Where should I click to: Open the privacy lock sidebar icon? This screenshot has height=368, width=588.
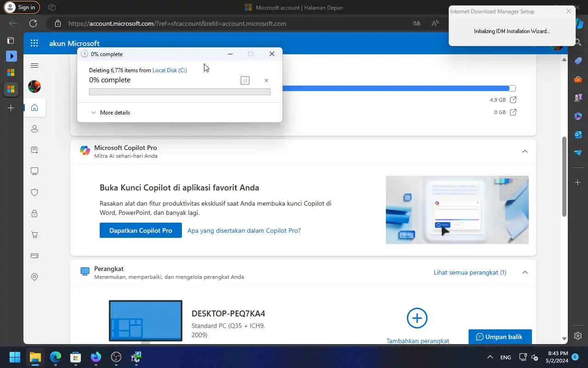(34, 213)
